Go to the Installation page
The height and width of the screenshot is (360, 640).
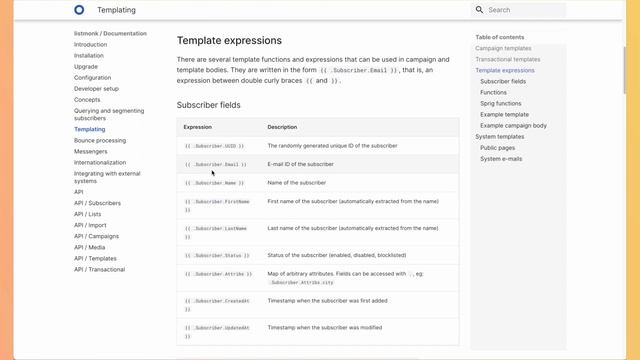pos(89,56)
